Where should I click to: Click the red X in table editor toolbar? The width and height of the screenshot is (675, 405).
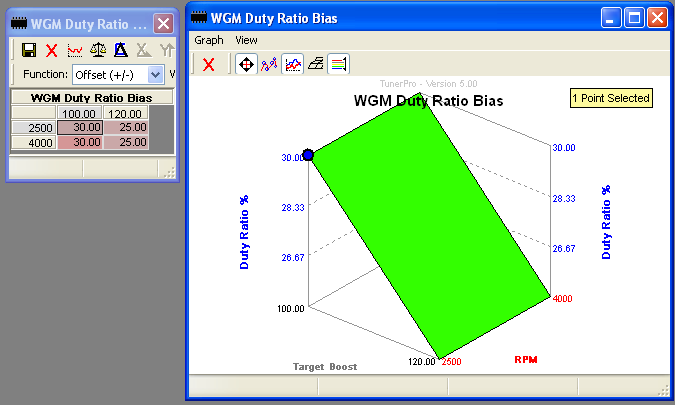click(52, 50)
